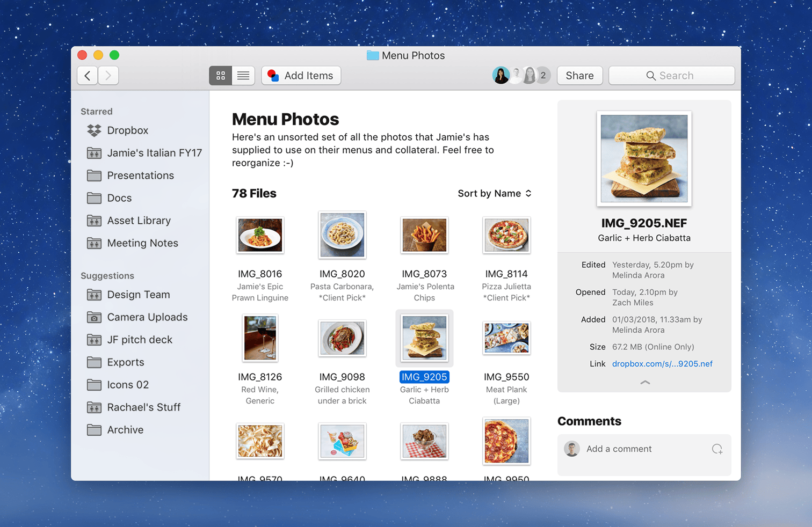Switch to list view
812x527 pixels.
(243, 76)
